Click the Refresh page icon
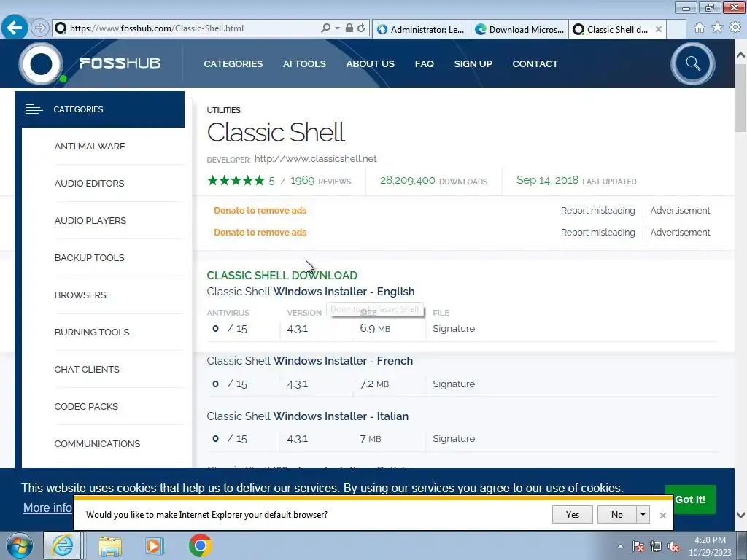Screen dimensions: 747x560 click(361, 28)
